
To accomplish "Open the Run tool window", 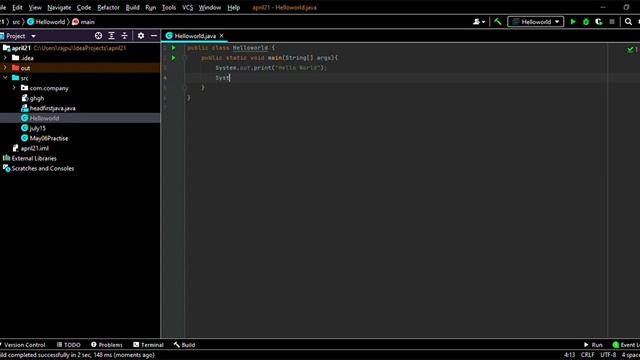I will pyautogui.click(x=593, y=345).
